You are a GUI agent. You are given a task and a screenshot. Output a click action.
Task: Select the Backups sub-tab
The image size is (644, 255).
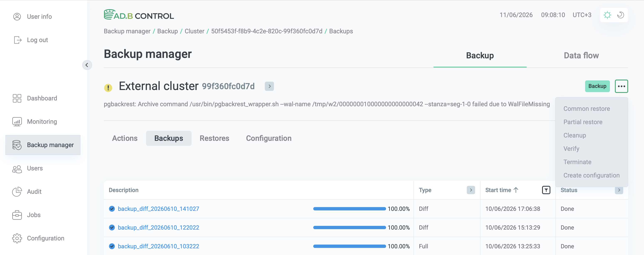point(169,138)
